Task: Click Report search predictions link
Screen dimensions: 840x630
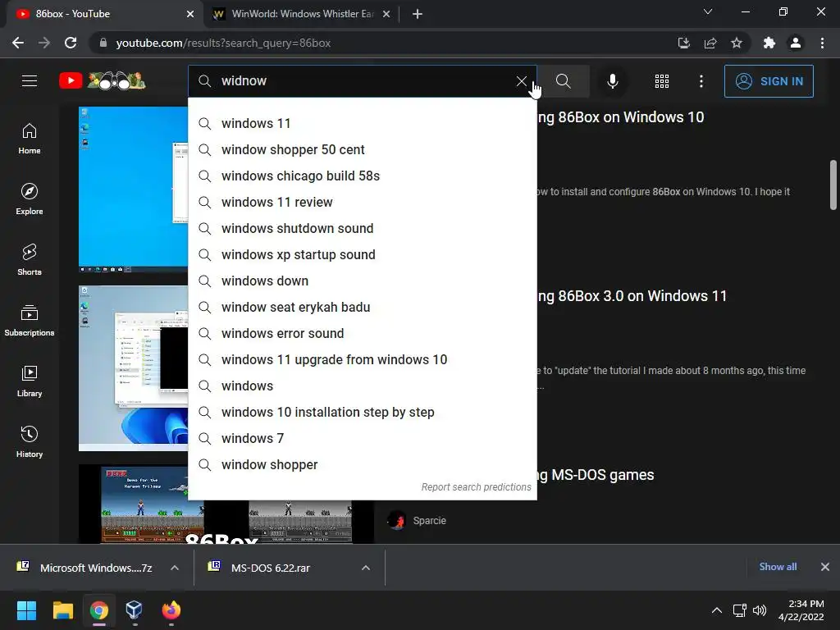Action: (x=476, y=487)
